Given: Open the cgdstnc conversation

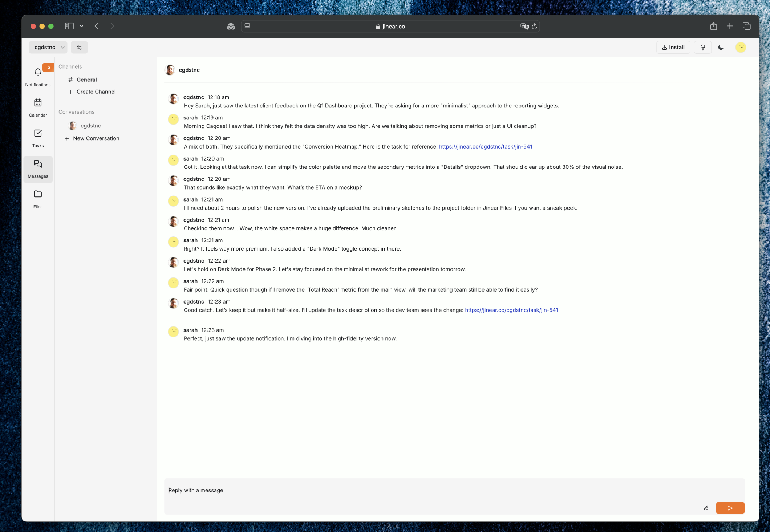Looking at the screenshot, I should point(90,125).
